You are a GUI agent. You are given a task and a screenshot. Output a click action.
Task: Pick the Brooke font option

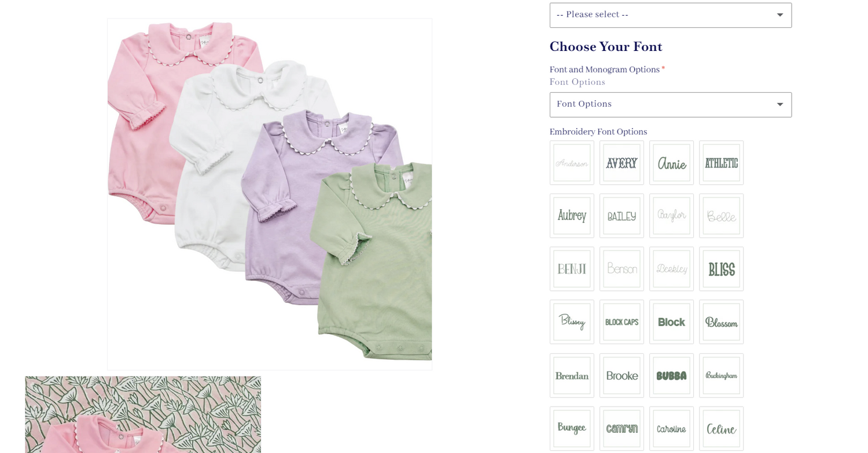[x=621, y=375]
